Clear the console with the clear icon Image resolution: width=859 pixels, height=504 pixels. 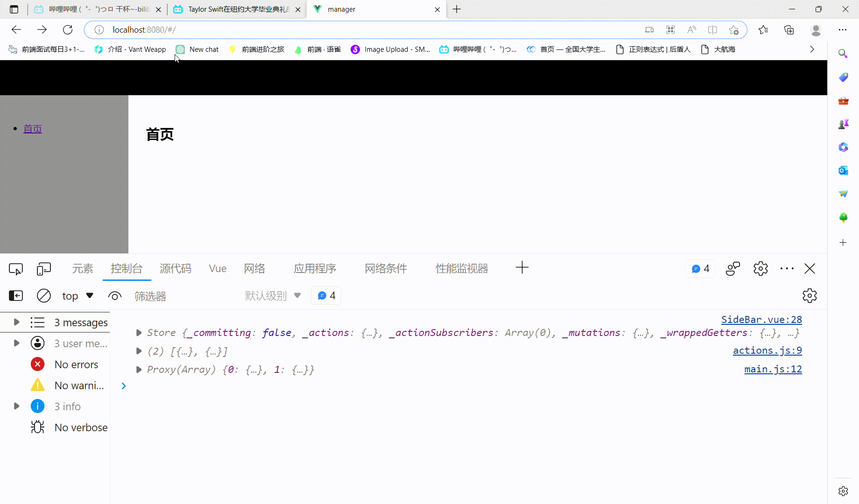pos(44,296)
